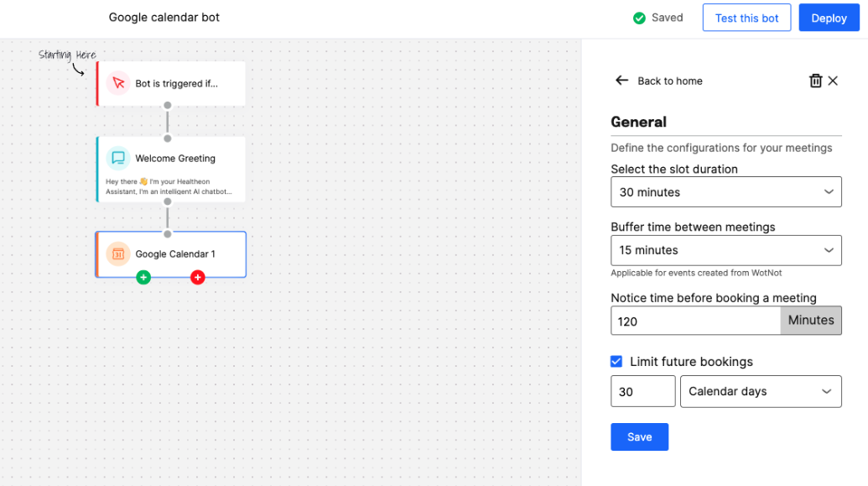Expand the buffer time between meetings dropdown
This screenshot has width=868, height=486.
point(725,250)
